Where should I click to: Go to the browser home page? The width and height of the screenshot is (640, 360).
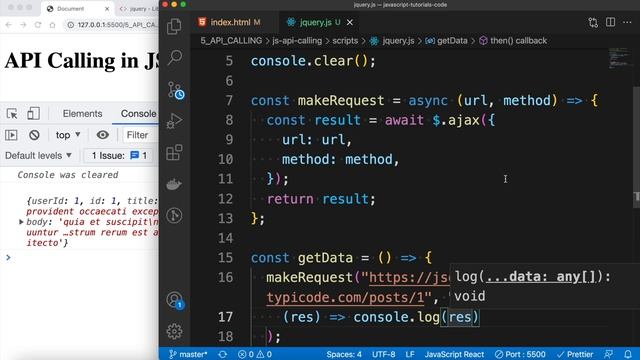pyautogui.click(x=52, y=25)
